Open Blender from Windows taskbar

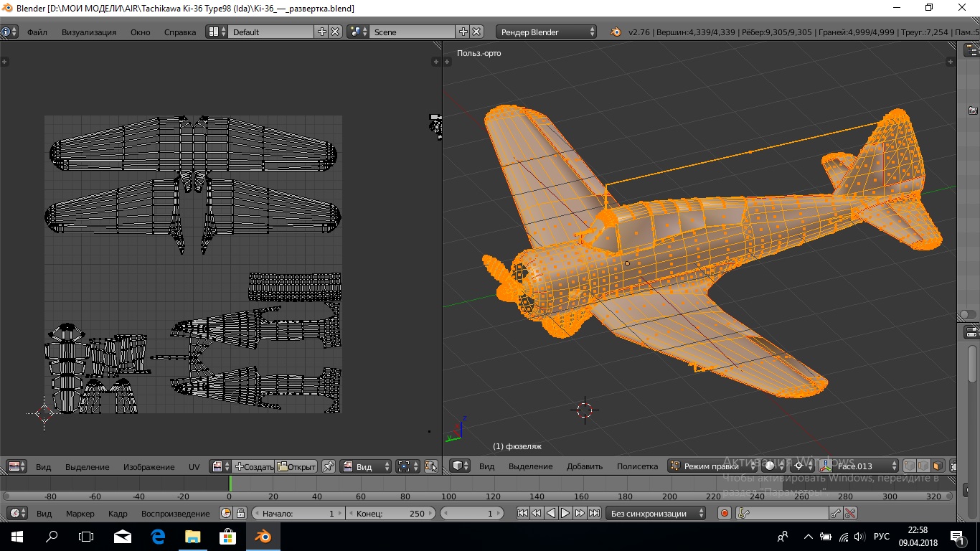(263, 536)
